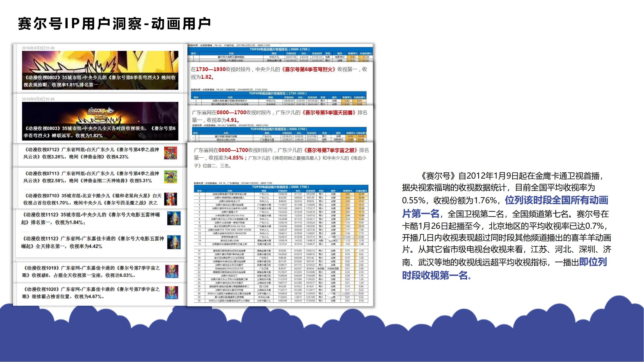Click the slide title 赛尔号IP用户洞察-动画用户
This screenshot has width=644, height=362.
click(114, 24)
